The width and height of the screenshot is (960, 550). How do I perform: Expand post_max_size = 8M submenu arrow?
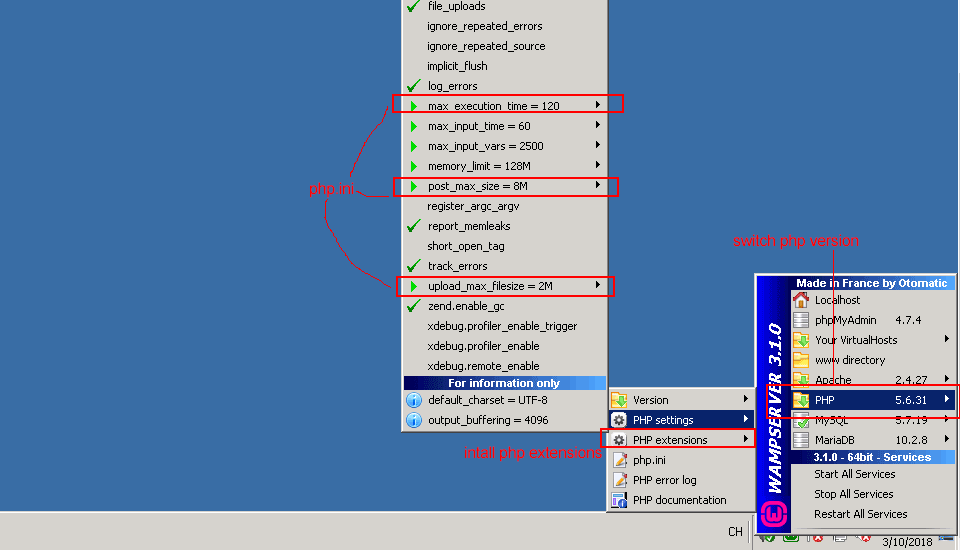click(x=598, y=185)
